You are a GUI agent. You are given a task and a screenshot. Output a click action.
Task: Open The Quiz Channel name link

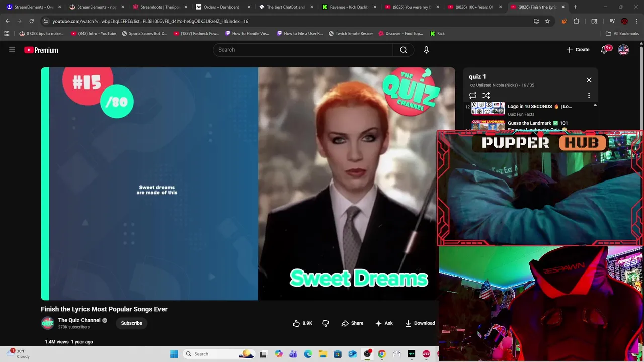[79, 320]
